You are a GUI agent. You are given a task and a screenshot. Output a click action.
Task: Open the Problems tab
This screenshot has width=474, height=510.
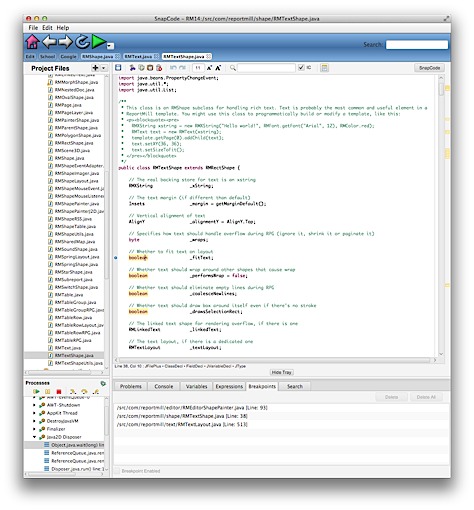click(131, 386)
